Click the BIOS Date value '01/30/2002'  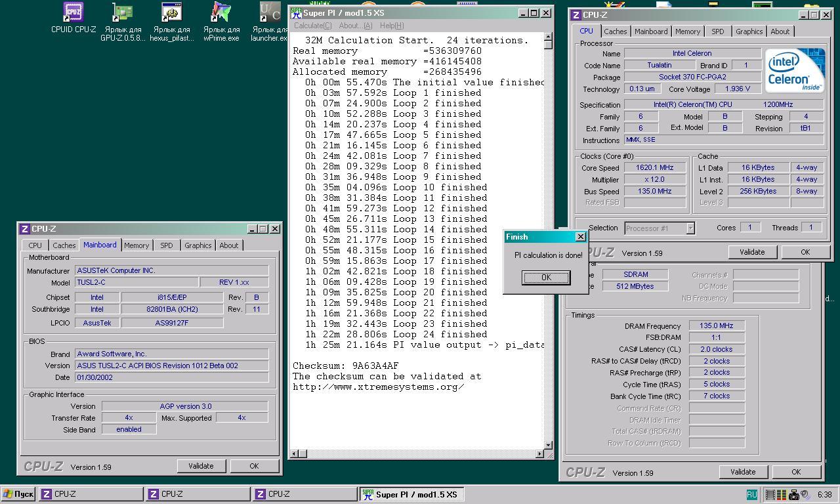[x=172, y=378]
